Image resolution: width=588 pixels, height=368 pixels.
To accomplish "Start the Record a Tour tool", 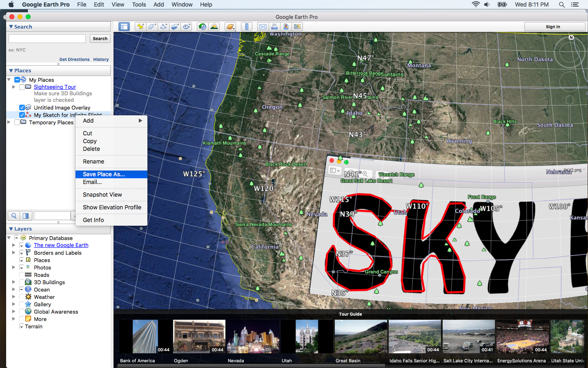I will 187,27.
